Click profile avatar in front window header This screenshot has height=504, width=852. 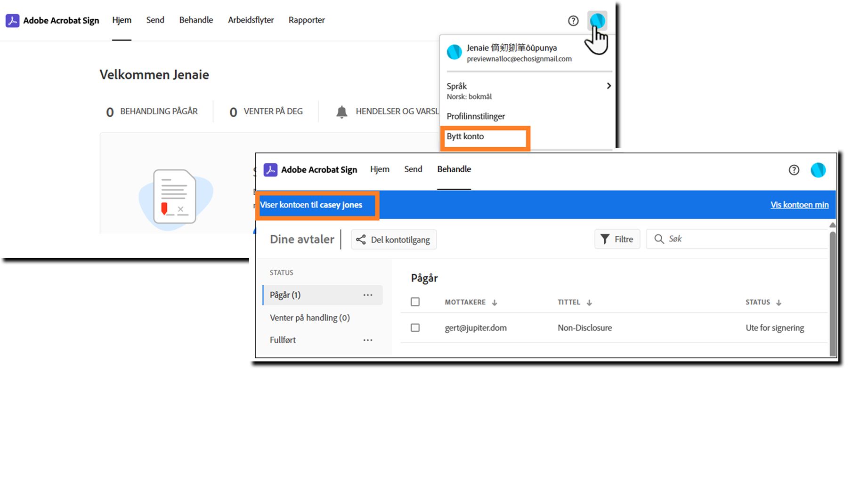(818, 170)
